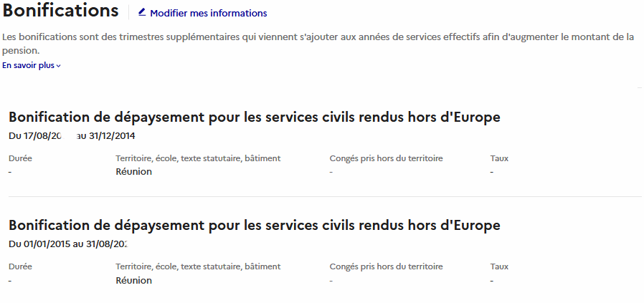Expand the En savoir plus section

point(29,66)
